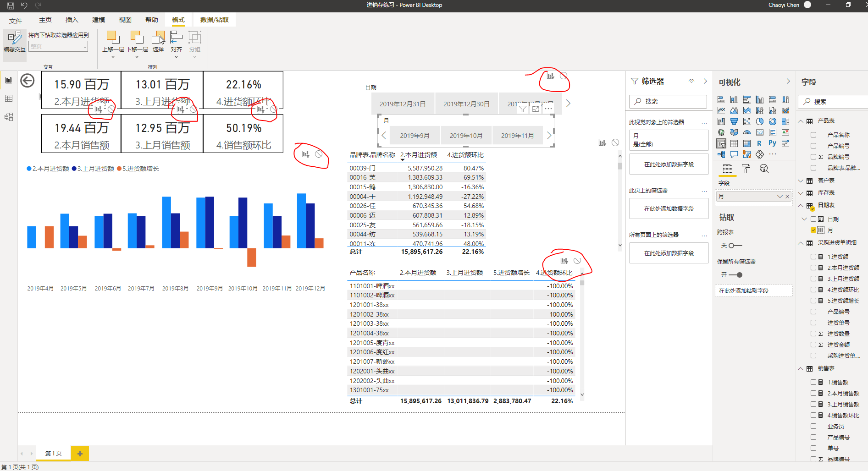The image size is (868, 471).
Task: Select the 2019年12月31日 date slicer button
Action: 403,104
